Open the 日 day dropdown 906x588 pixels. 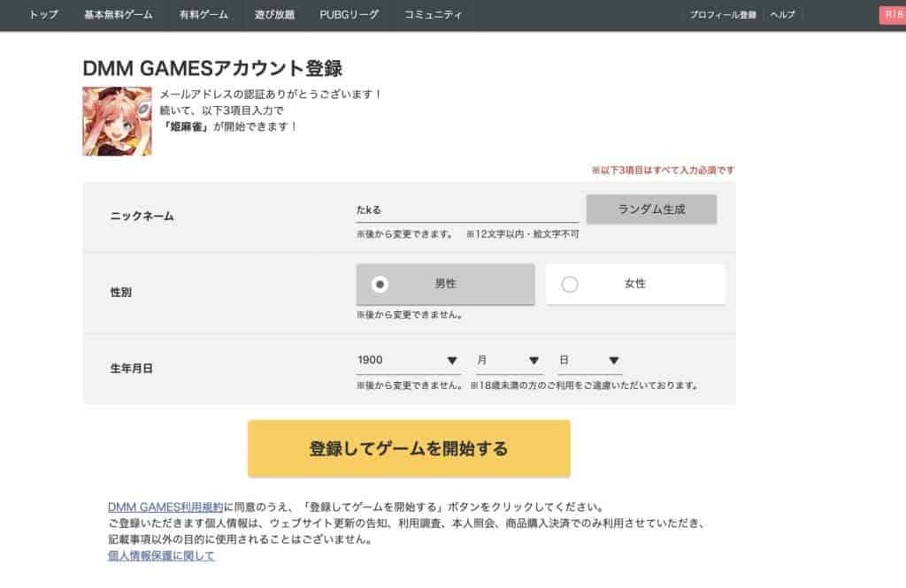[589, 361]
